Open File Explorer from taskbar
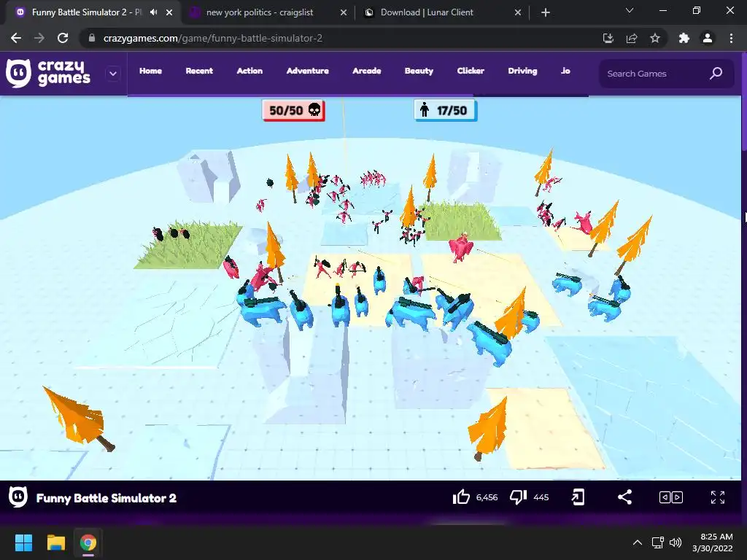The width and height of the screenshot is (747, 560). pyautogui.click(x=55, y=542)
